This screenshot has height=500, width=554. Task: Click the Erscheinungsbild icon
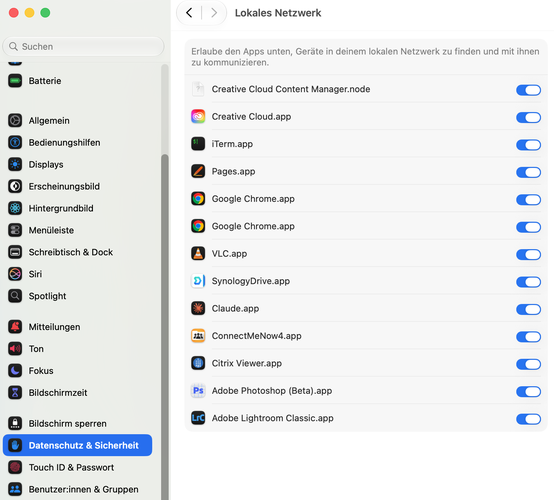point(15,186)
